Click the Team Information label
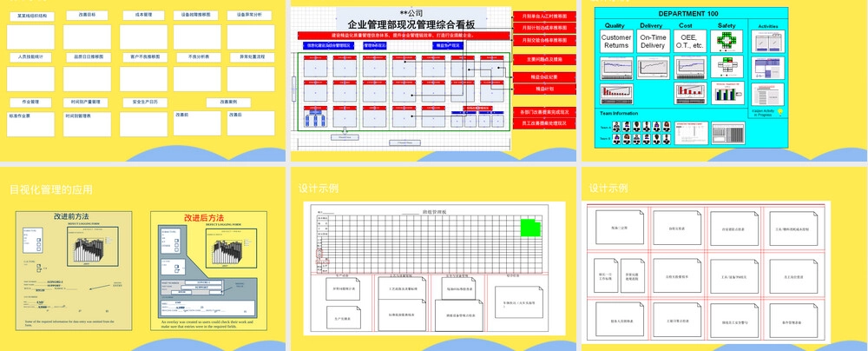Viewport: 868px width, 351px height. tap(619, 114)
